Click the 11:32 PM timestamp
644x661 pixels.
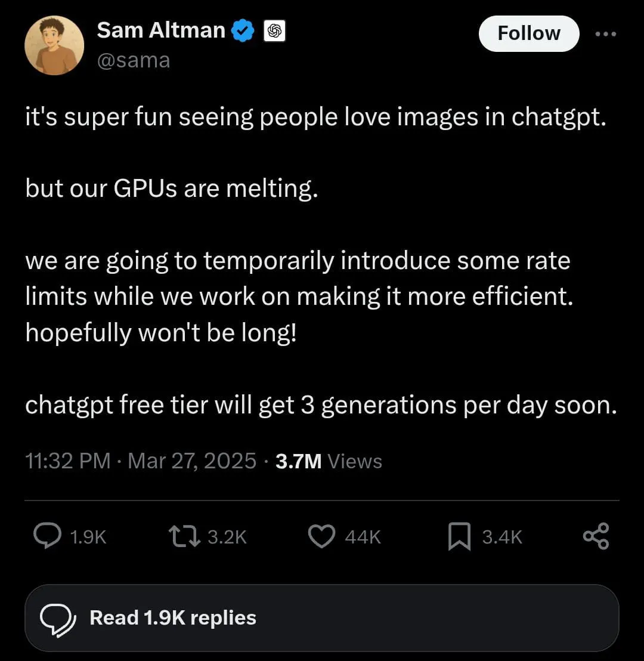pos(68,461)
